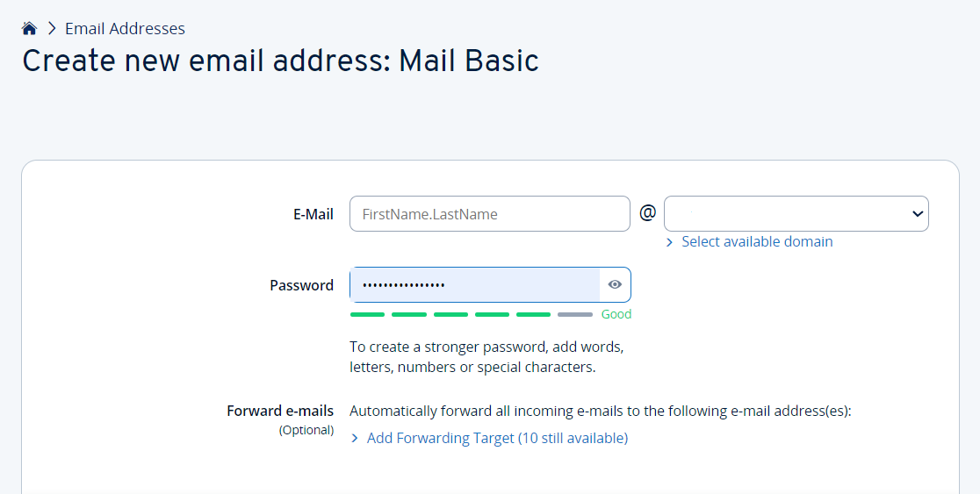Show the password using the eye icon
980x494 pixels.
pyautogui.click(x=615, y=284)
